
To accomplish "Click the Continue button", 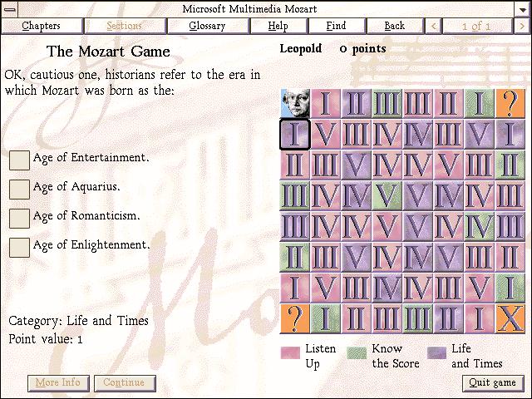I will tap(125, 382).
